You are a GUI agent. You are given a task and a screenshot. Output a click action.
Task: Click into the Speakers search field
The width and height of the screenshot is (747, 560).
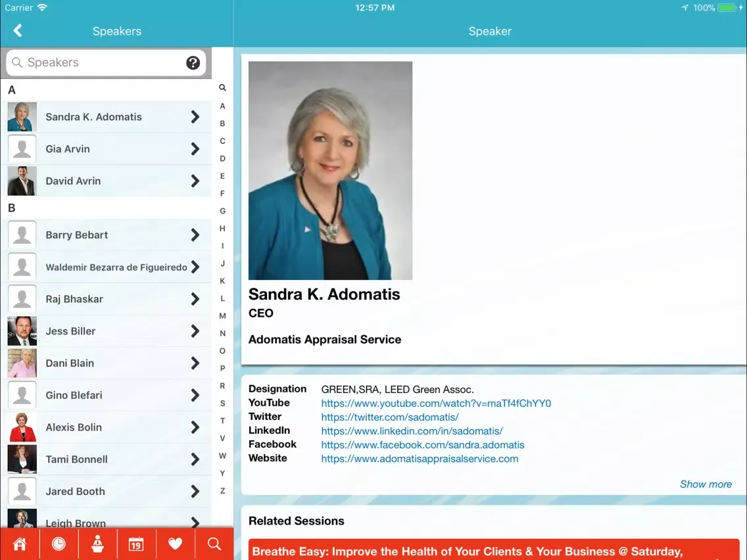tap(106, 63)
